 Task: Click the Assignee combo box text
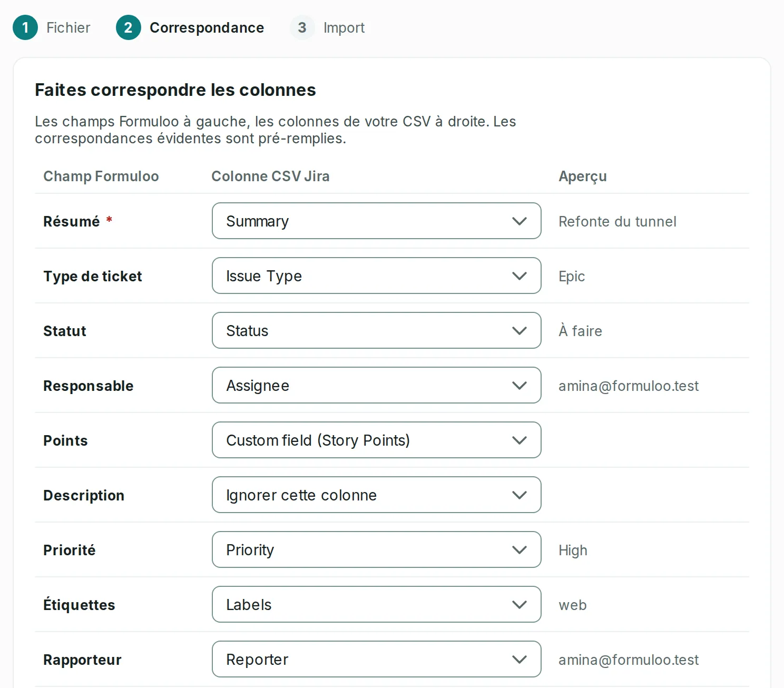tap(258, 386)
